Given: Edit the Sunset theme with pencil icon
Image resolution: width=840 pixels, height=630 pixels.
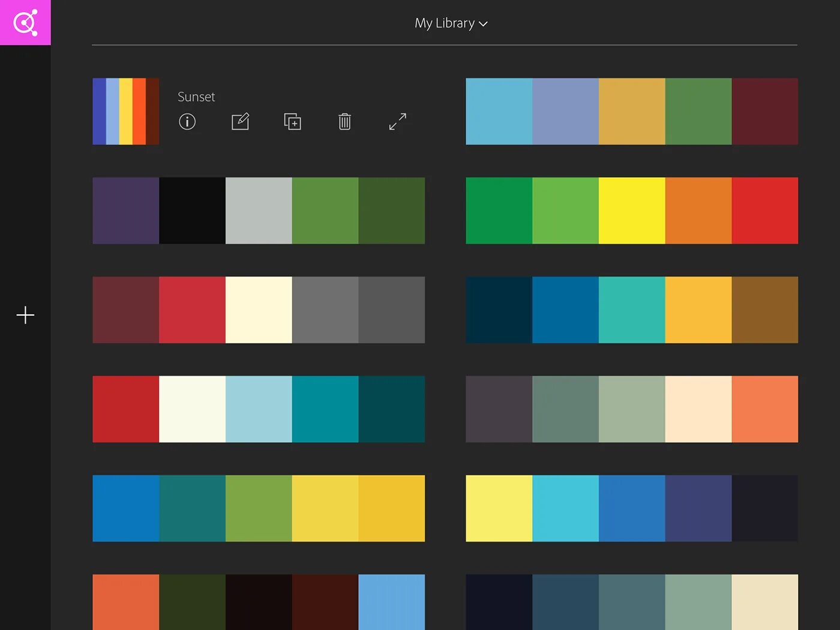Looking at the screenshot, I should point(240,122).
